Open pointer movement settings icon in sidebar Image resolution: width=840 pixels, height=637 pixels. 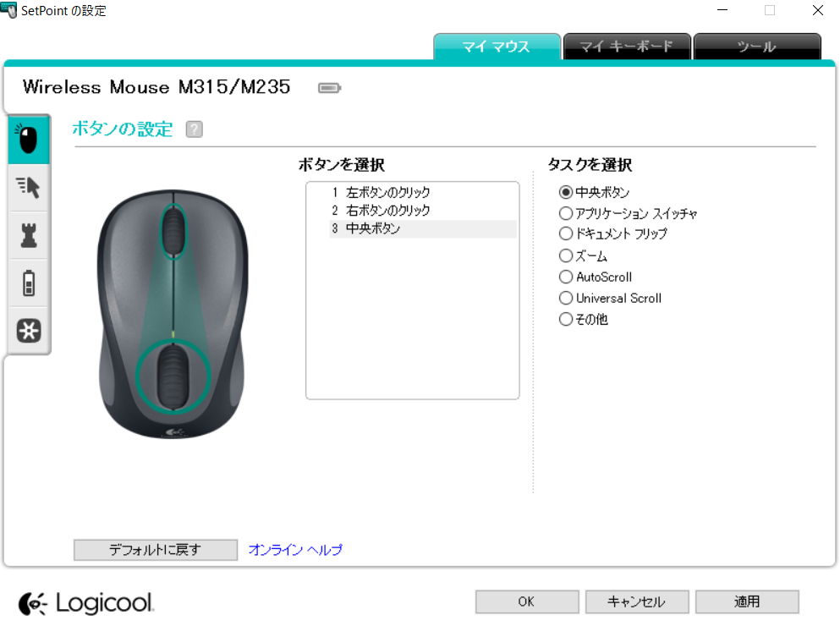[29, 188]
